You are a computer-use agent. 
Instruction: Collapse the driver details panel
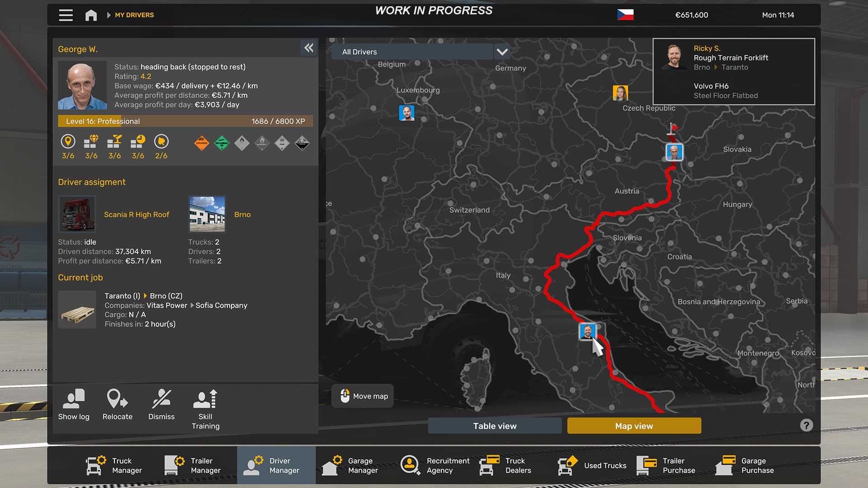click(x=309, y=48)
